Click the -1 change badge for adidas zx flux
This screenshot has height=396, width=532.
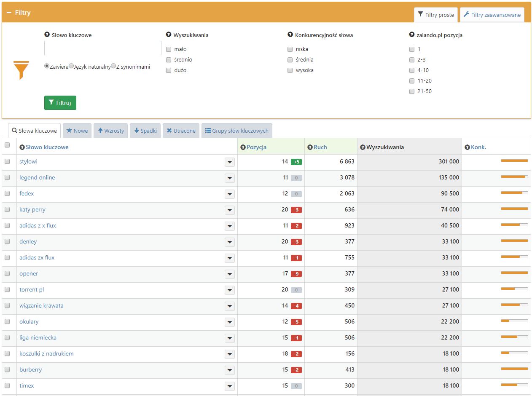(296, 258)
